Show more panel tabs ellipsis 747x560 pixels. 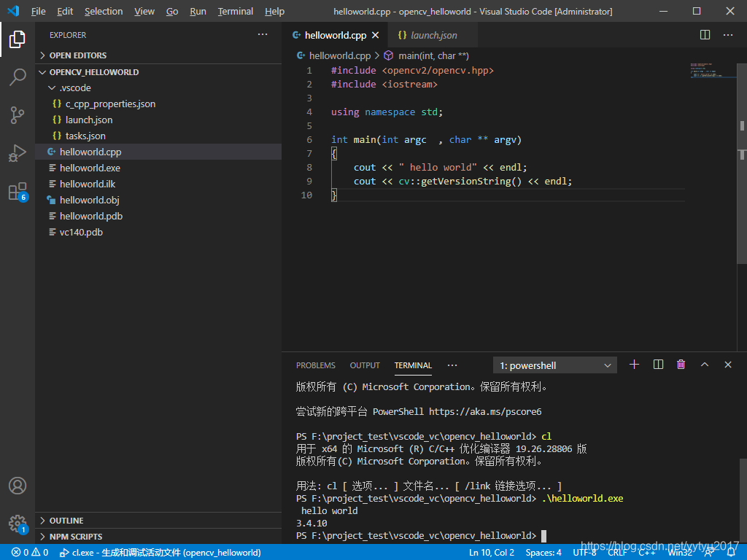pyautogui.click(x=452, y=365)
